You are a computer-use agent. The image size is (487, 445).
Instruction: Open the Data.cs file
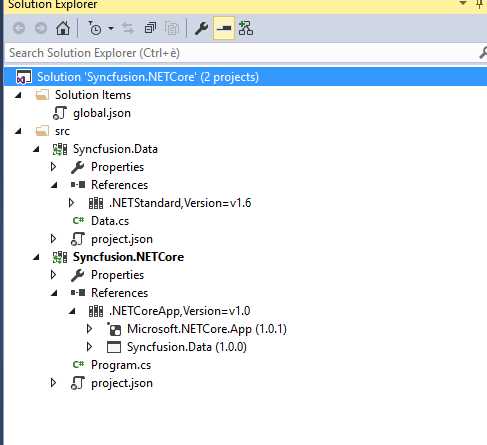(x=110, y=221)
